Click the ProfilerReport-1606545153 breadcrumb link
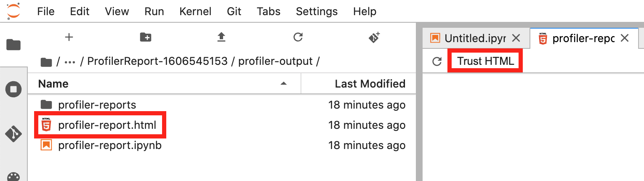The width and height of the screenshot is (644, 181). click(157, 61)
